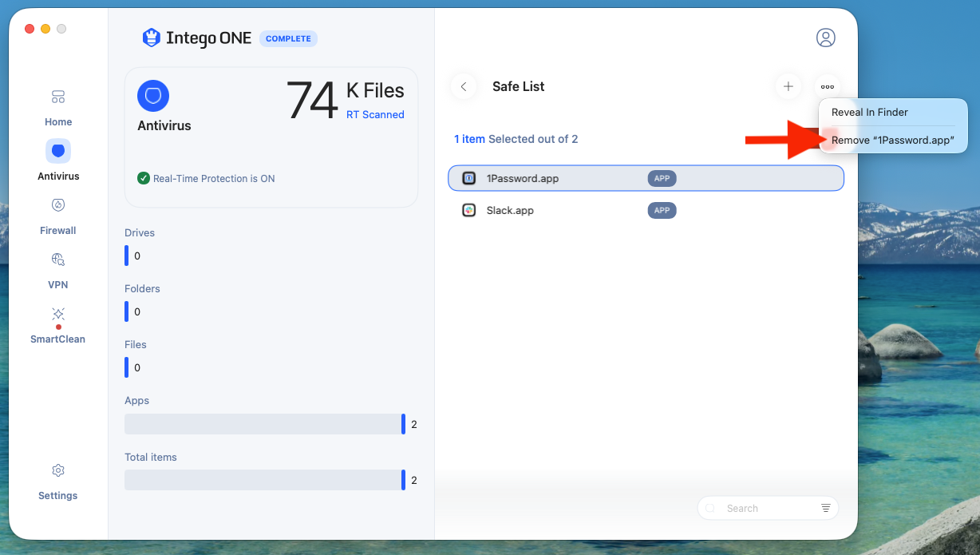Focus the Search field
Viewport: 980px width, 555px height.
[x=768, y=508]
